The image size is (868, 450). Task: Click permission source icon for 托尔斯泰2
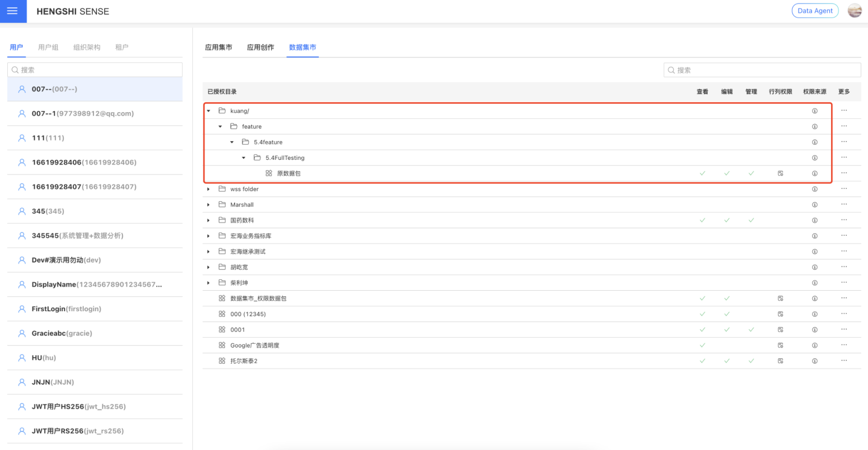pos(814,361)
